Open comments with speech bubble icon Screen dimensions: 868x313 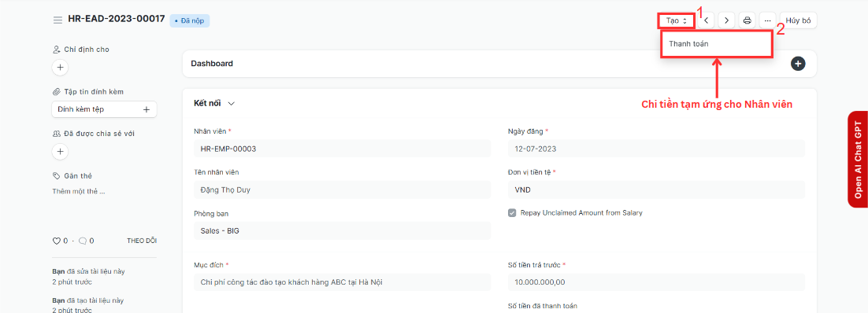tap(82, 241)
